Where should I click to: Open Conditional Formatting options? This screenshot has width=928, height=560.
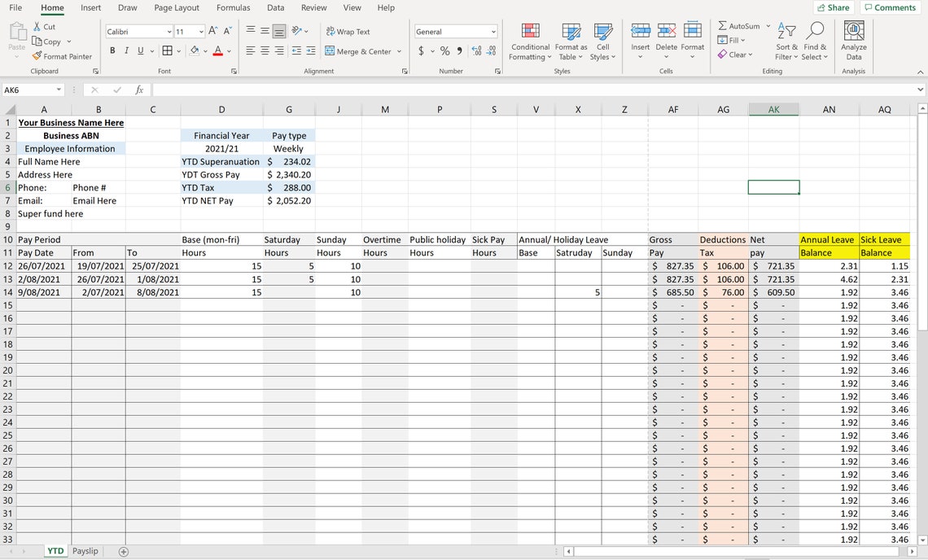530,42
